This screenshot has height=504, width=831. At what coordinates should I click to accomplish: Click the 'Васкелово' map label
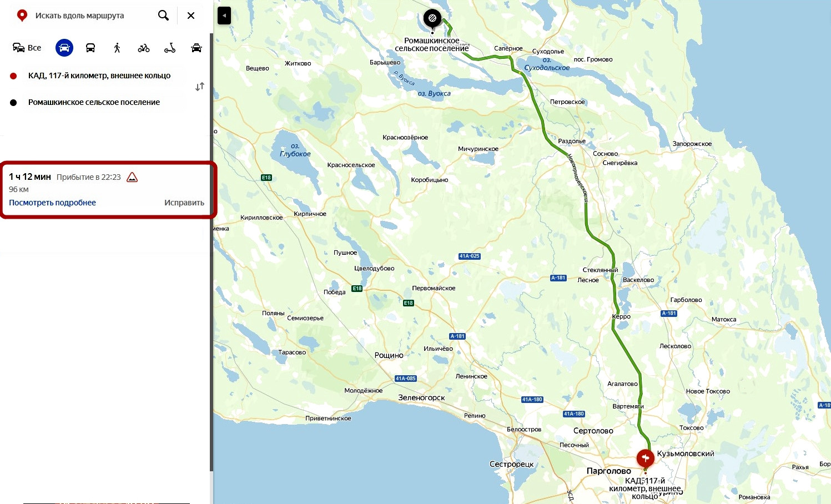coord(638,280)
